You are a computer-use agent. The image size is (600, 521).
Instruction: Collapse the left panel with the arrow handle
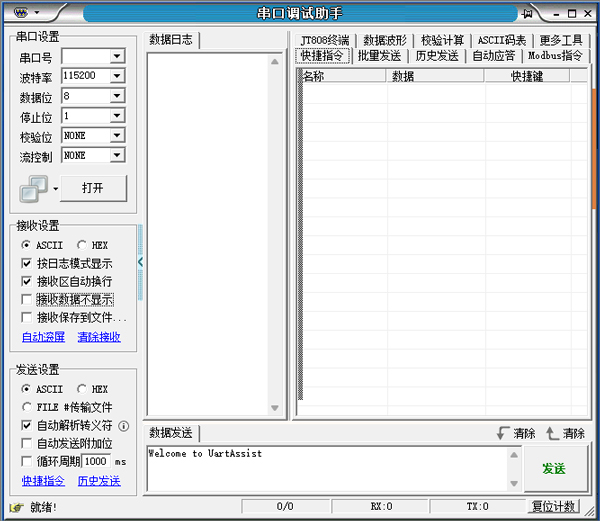(141, 262)
